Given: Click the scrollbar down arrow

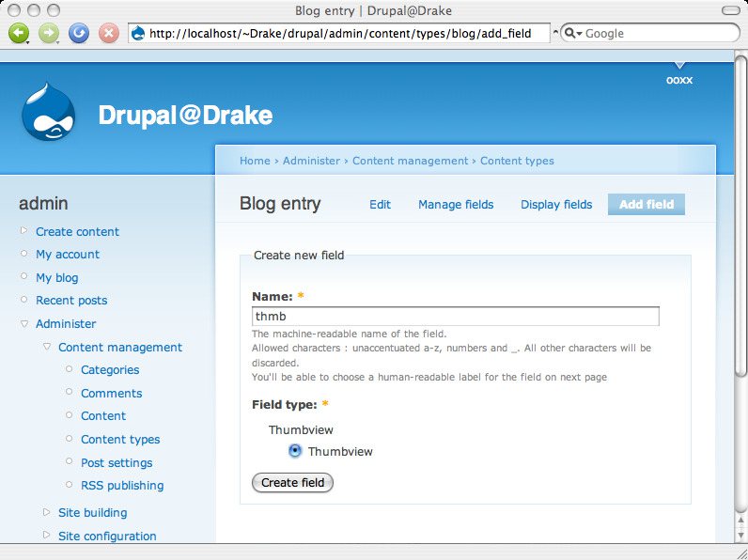Looking at the screenshot, I should (740, 535).
